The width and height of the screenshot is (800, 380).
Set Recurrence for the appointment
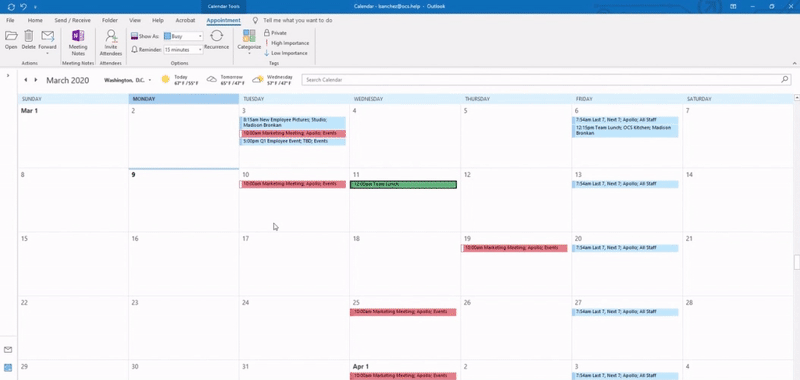coord(216,36)
